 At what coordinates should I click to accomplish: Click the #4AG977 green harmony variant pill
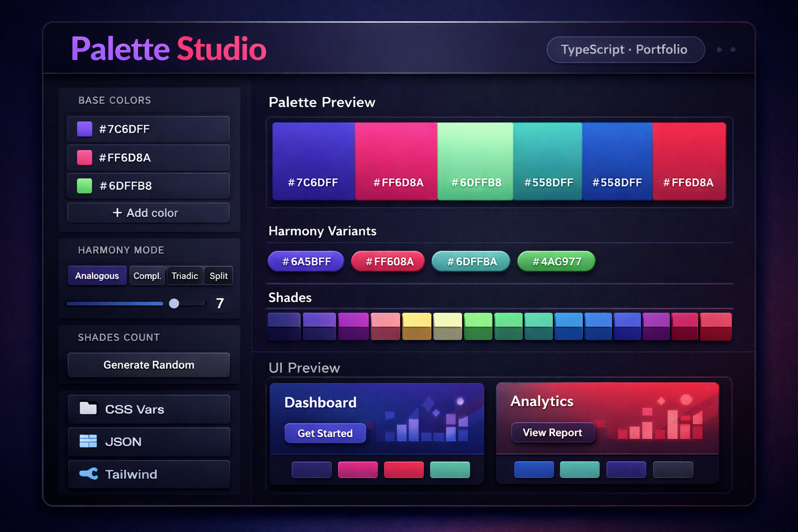click(x=556, y=261)
